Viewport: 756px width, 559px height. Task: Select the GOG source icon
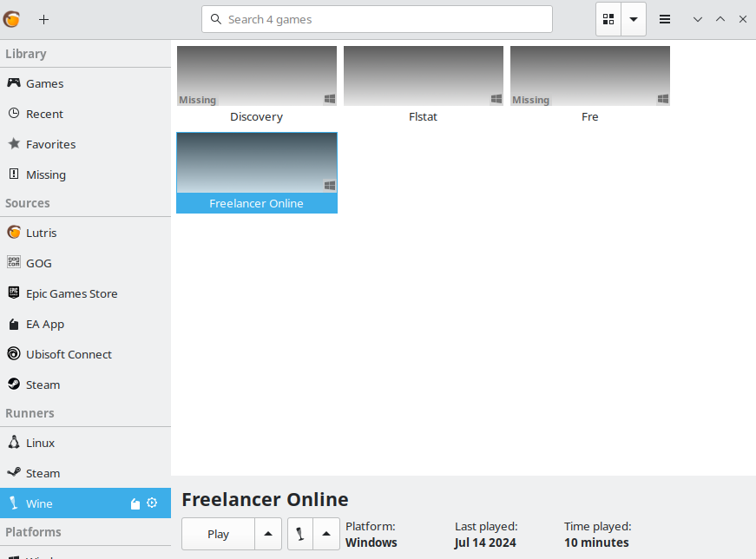coord(14,263)
